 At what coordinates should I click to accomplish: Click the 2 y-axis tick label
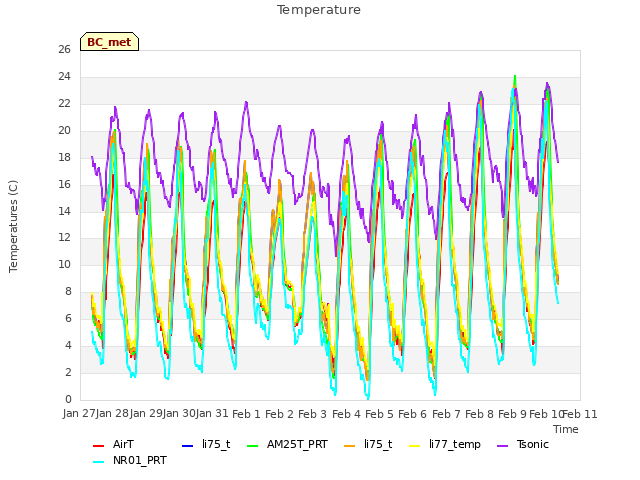[x=68, y=372]
